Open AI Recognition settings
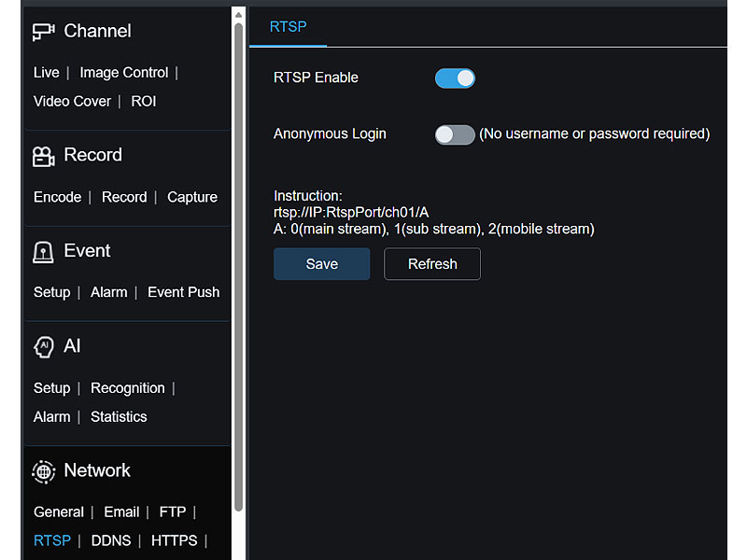This screenshot has height=560, width=747. 128,387
